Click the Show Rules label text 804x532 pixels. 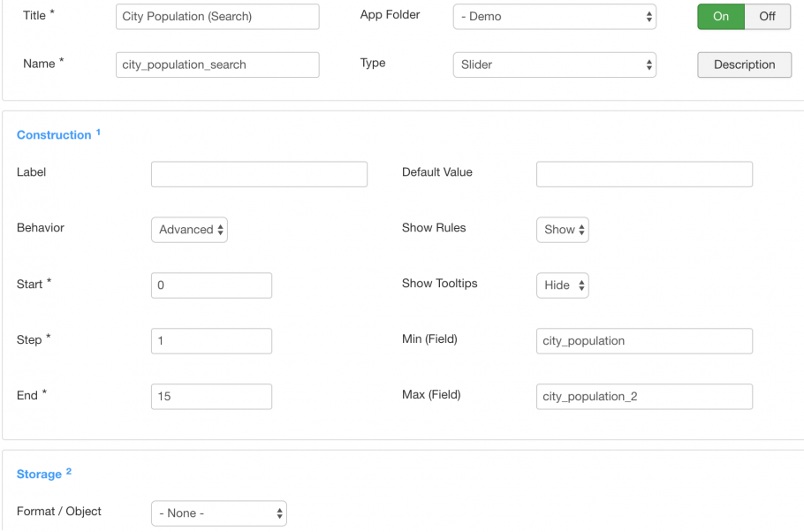pos(434,227)
